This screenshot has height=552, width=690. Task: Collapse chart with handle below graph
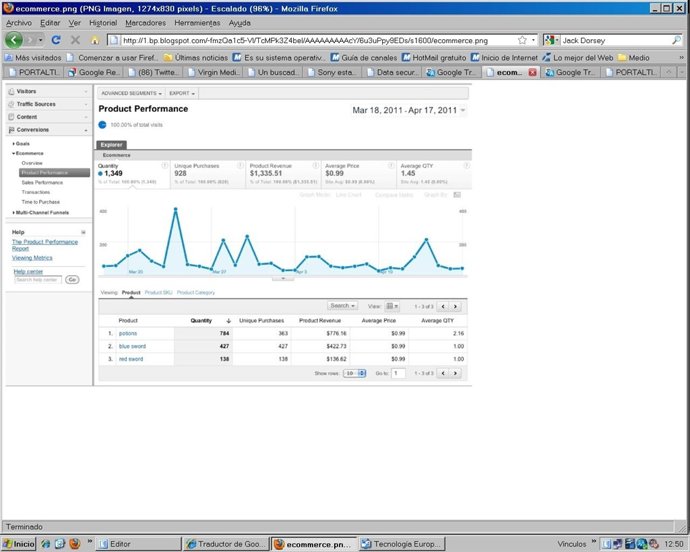coord(283,279)
